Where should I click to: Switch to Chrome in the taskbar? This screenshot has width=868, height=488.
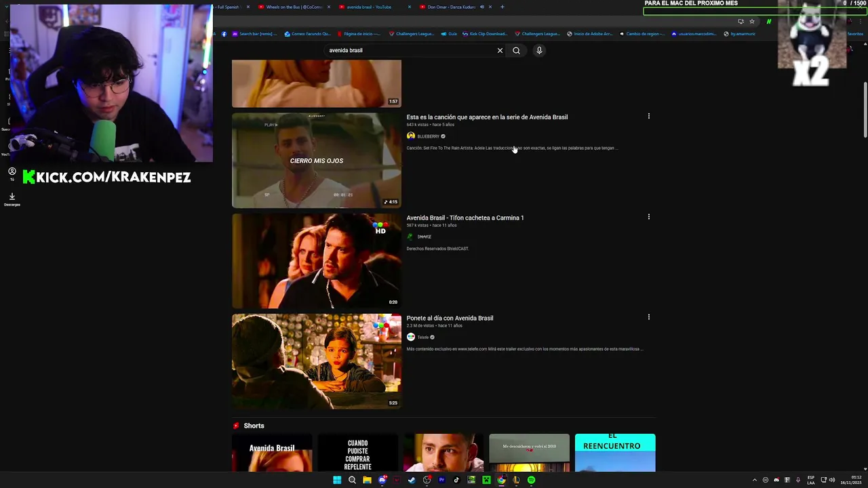[x=501, y=480]
